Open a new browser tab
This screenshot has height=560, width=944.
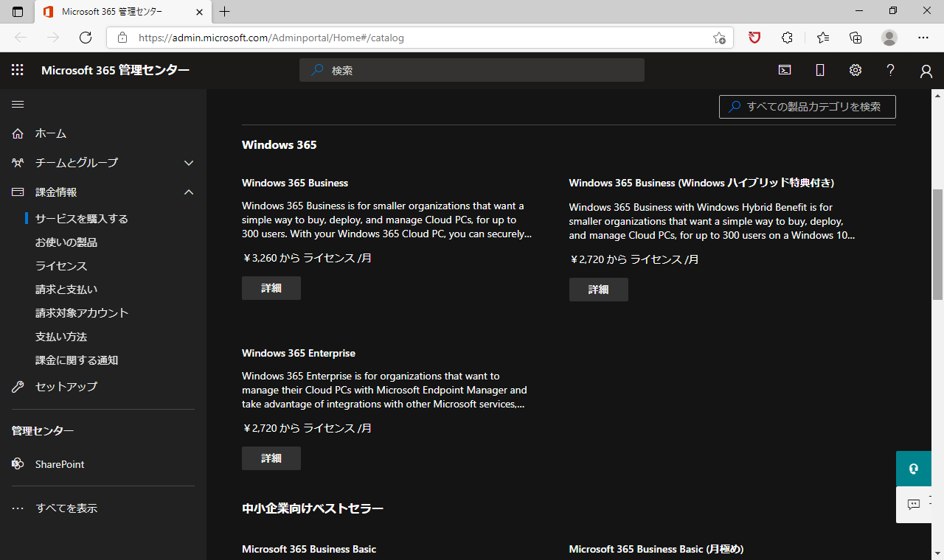pos(225,12)
